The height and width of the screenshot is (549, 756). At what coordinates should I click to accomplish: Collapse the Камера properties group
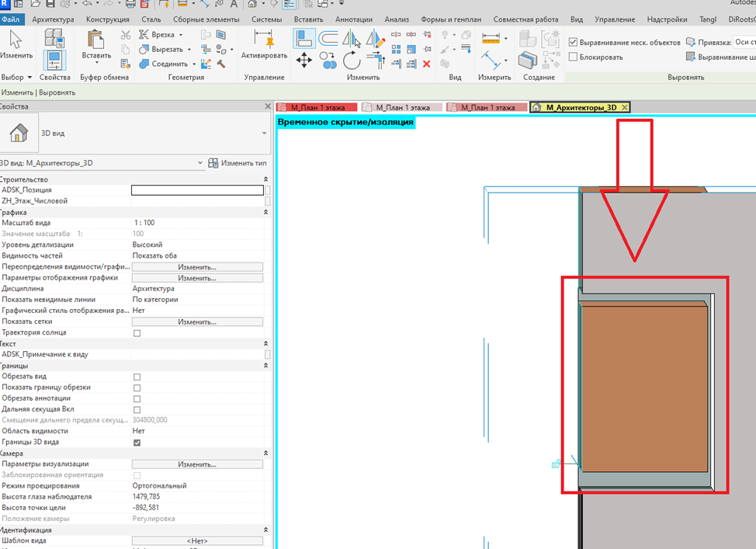click(265, 453)
